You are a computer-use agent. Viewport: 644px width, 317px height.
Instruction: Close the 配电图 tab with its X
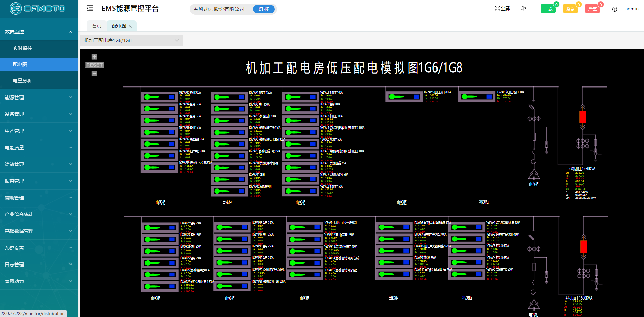coord(130,26)
